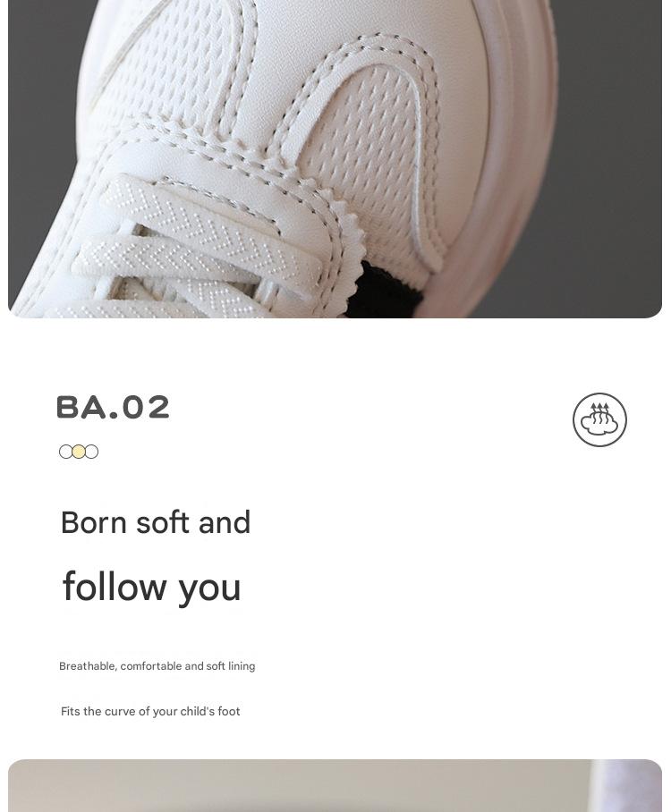This screenshot has width=671, height=812.
Task: Click "Fits the curve of your child's foot"
Action: (x=150, y=712)
